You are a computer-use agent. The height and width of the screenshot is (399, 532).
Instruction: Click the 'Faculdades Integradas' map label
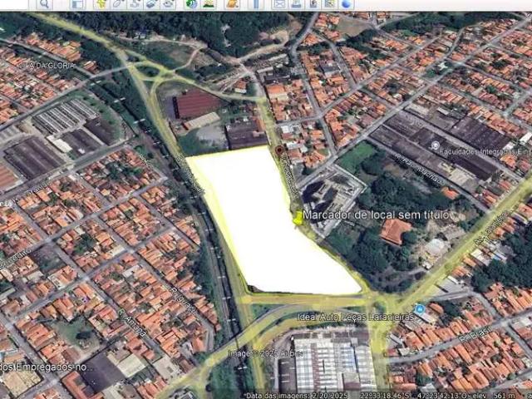[x=485, y=151]
